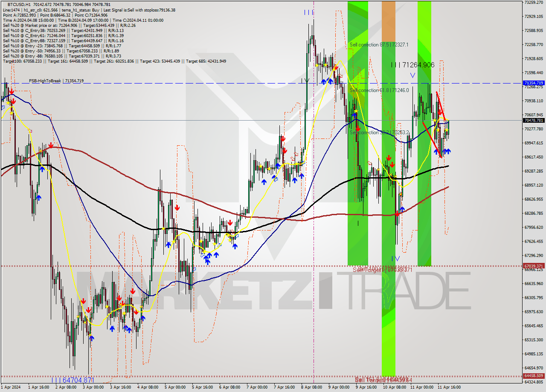The height and width of the screenshot is (392, 546).
Task: Click the 'FSB-HighToBreak | 71354.719' label
Action: tap(56, 81)
